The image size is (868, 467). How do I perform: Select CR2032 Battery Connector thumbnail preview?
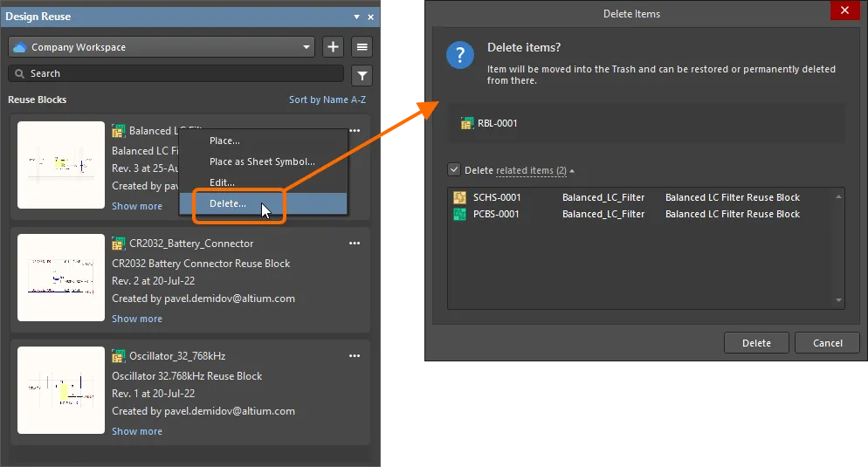[x=61, y=278]
